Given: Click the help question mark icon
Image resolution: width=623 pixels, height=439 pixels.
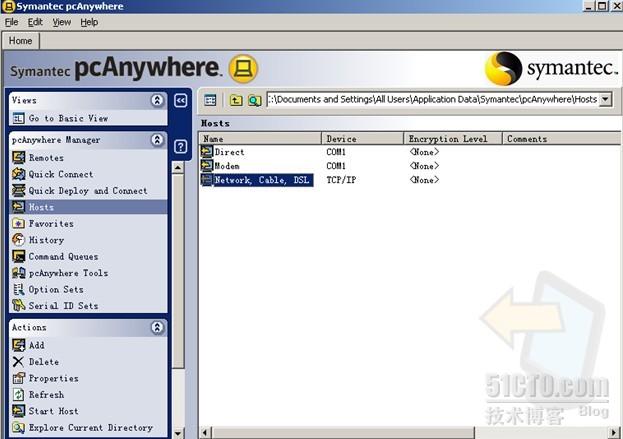Looking at the screenshot, I should pyautogui.click(x=181, y=146).
